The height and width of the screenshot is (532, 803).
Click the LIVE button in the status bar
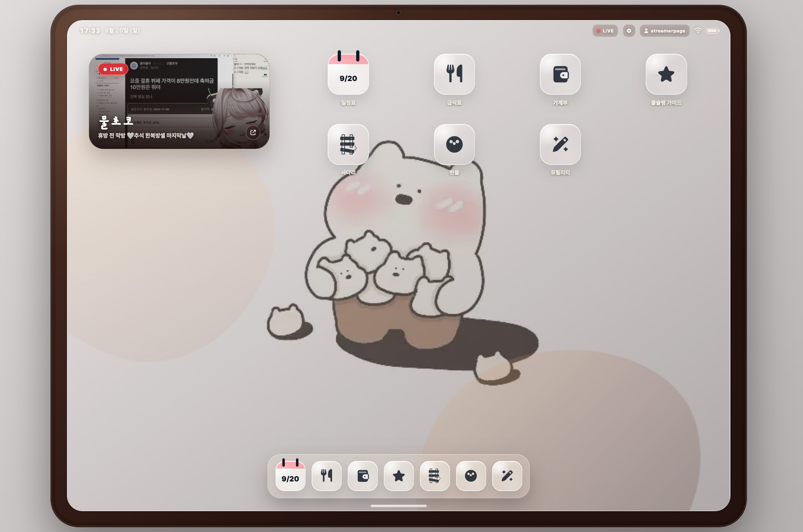605,31
